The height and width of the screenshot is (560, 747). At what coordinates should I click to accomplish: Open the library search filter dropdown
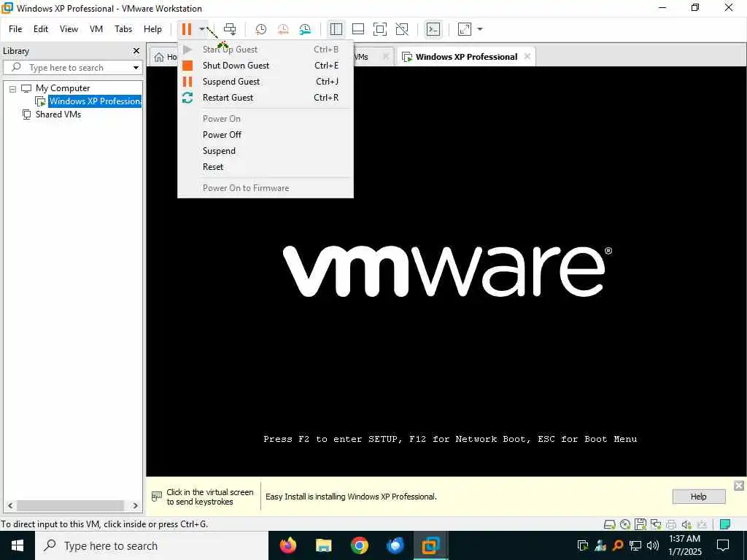point(136,68)
